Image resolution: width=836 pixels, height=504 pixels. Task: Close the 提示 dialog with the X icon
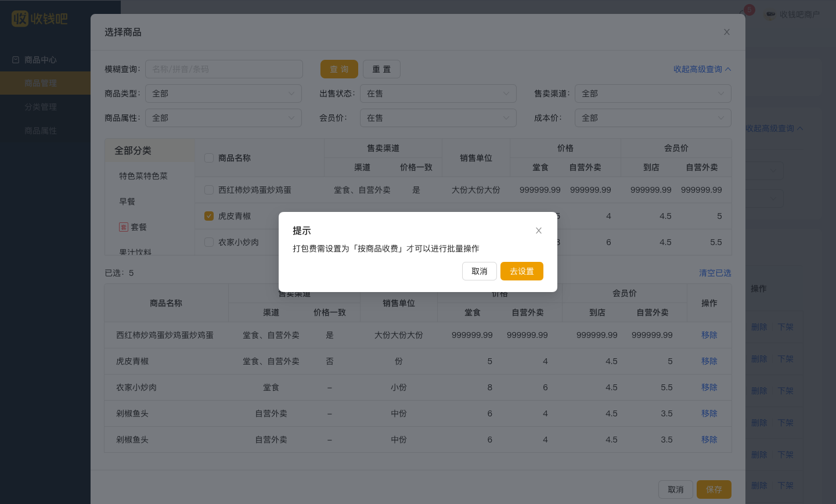[x=539, y=231]
